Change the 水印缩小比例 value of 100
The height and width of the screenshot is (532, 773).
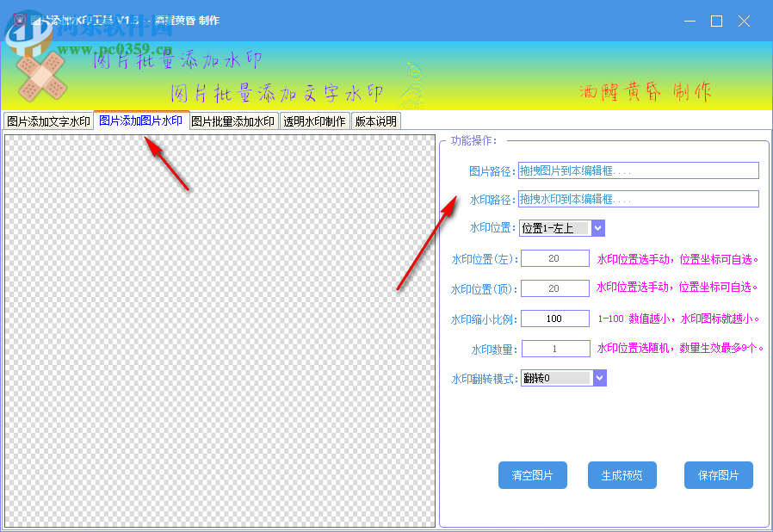554,318
